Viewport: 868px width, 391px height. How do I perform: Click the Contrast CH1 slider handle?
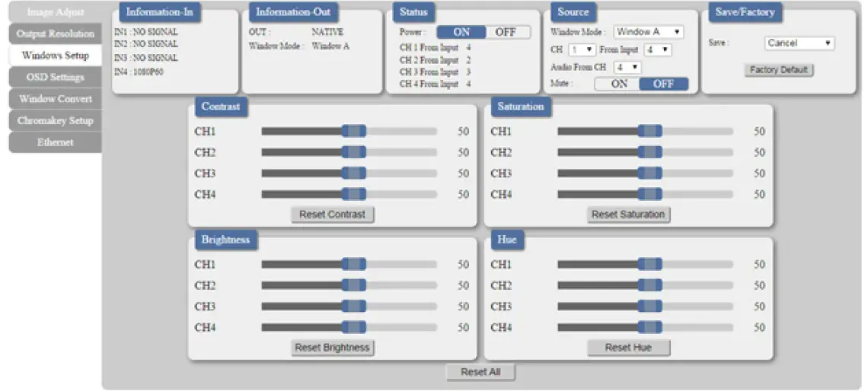[354, 131]
